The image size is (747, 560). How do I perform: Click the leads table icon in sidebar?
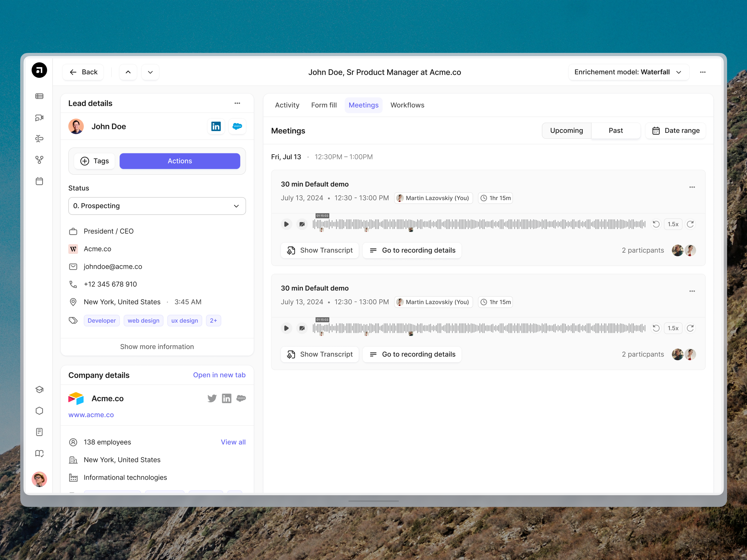tap(40, 96)
